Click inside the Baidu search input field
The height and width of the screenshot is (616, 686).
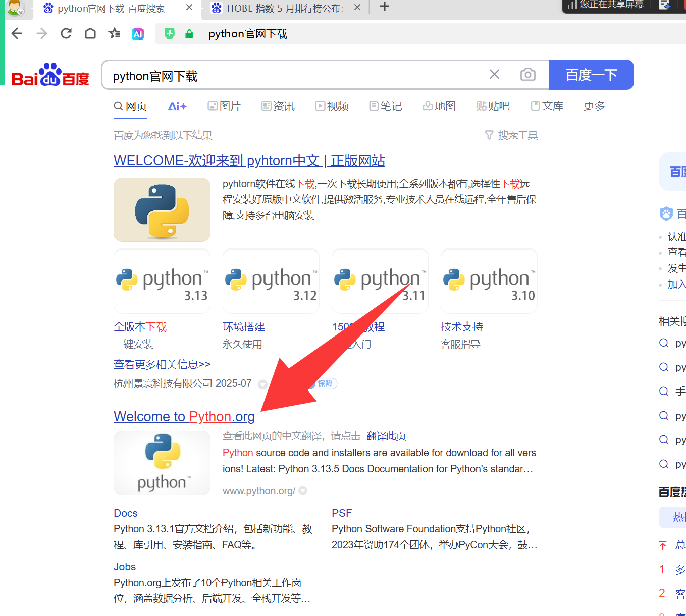[x=293, y=75]
